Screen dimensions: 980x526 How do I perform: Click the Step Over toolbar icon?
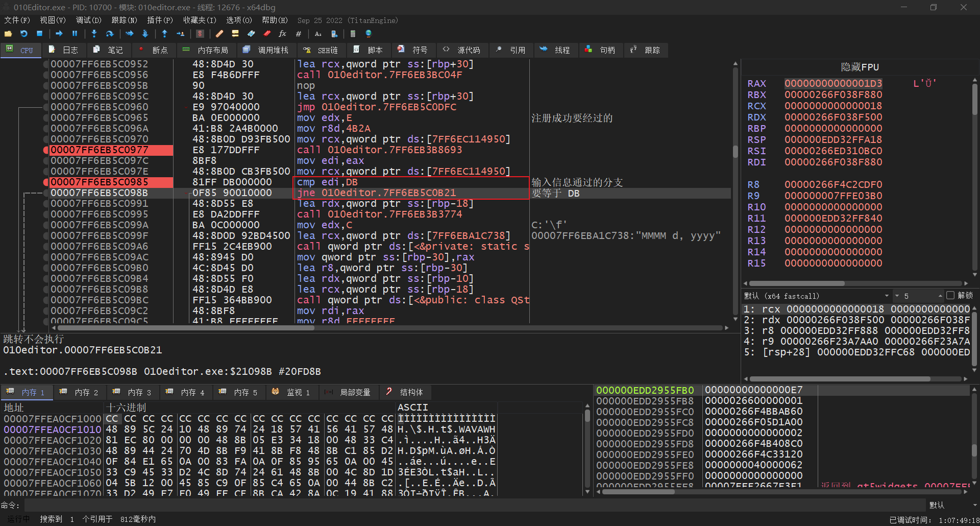click(109, 34)
